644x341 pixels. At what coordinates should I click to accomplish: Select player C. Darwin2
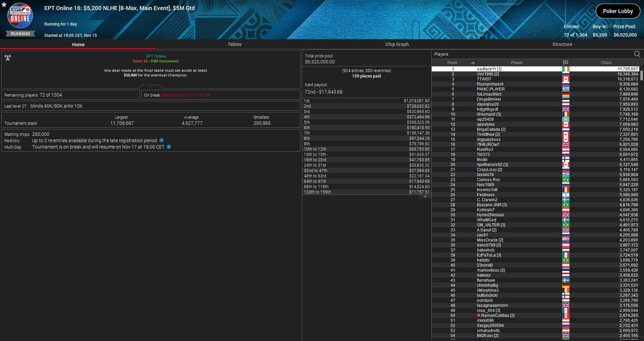tap(535, 200)
